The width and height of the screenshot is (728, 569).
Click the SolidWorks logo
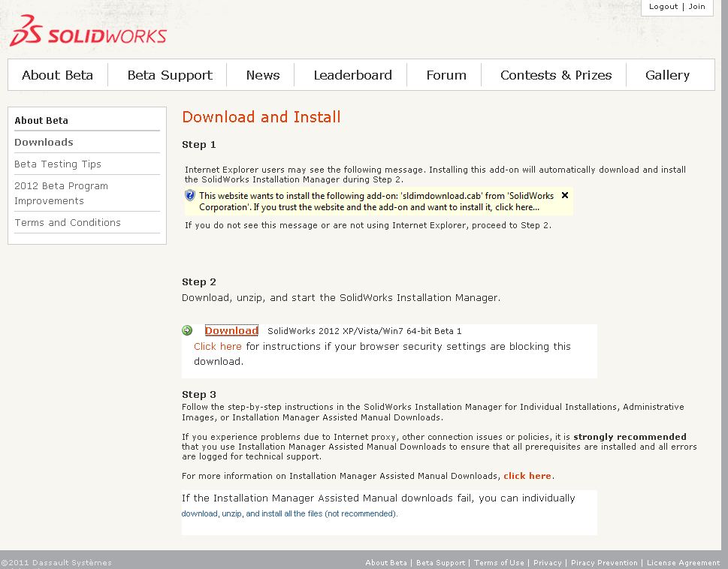point(88,31)
